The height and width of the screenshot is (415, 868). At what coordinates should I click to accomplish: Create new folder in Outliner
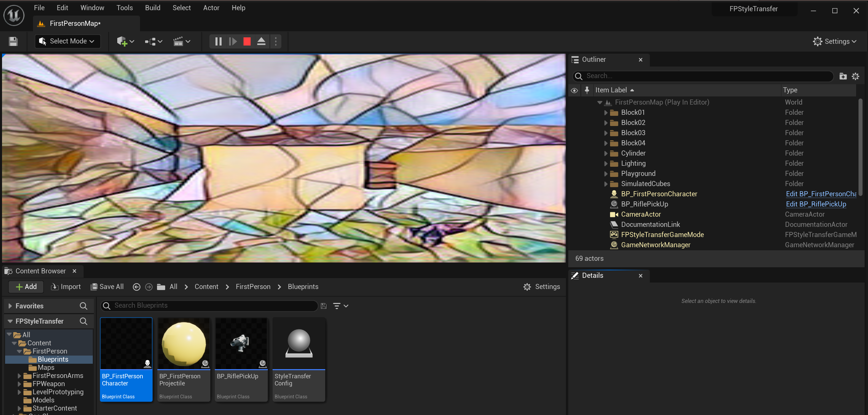coord(843,76)
